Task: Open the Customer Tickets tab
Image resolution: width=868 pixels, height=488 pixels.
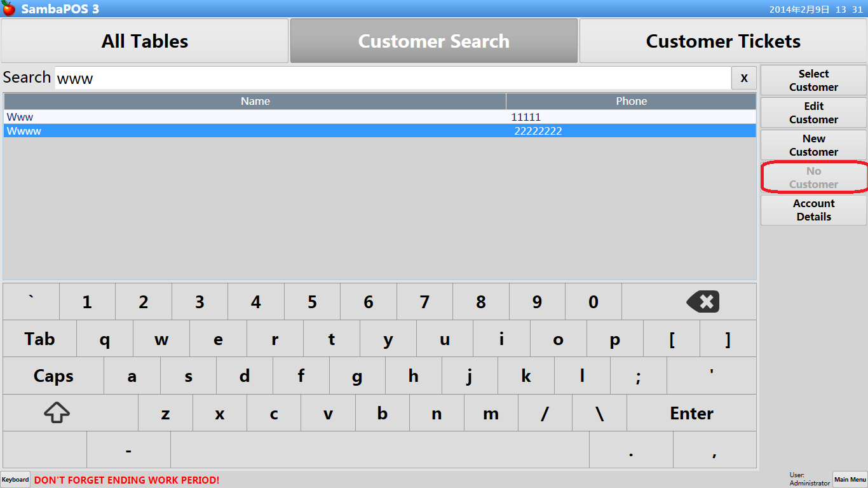Action: click(723, 41)
